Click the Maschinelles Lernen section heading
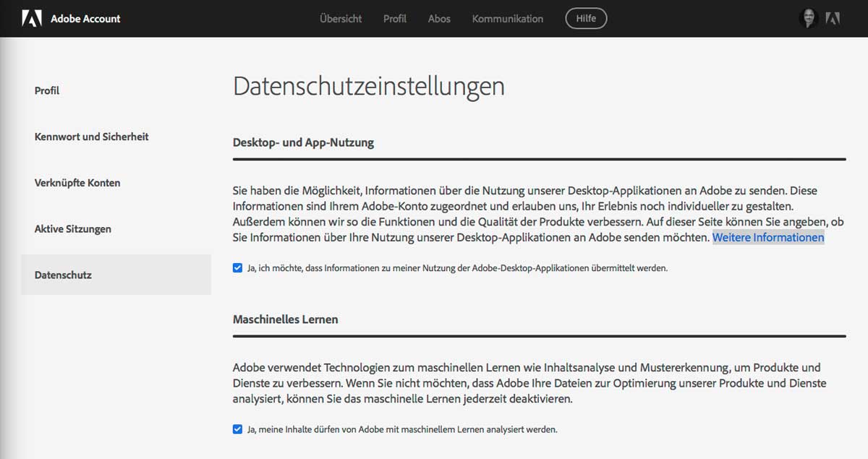The width and height of the screenshot is (868, 459). coord(286,319)
